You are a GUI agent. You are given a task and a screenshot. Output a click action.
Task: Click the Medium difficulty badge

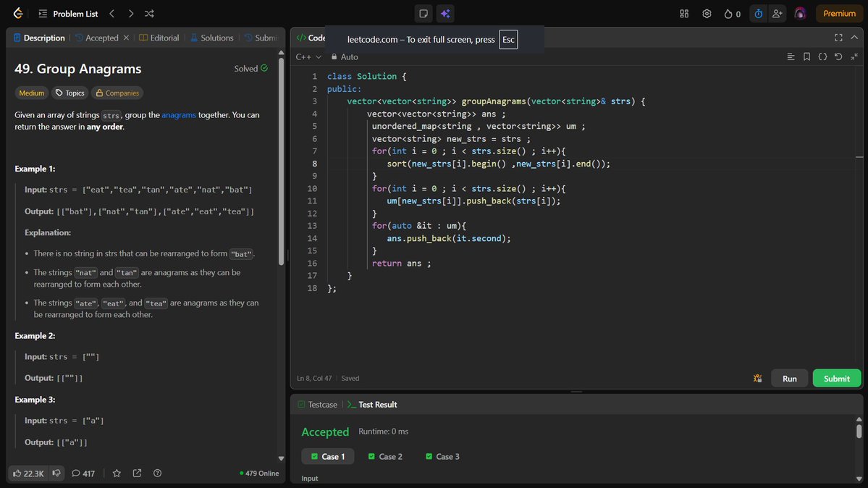point(32,93)
